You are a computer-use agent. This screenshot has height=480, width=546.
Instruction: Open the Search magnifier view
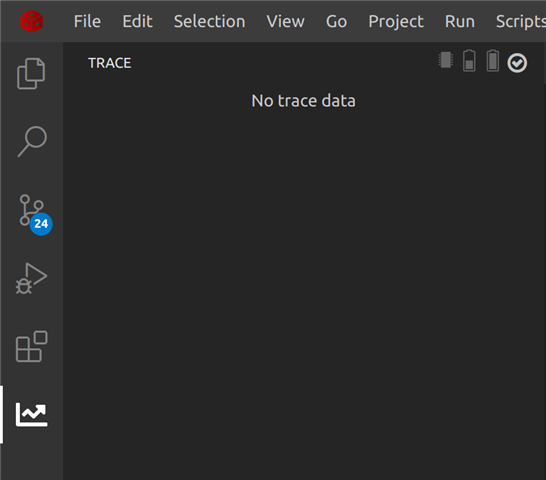coord(32,141)
